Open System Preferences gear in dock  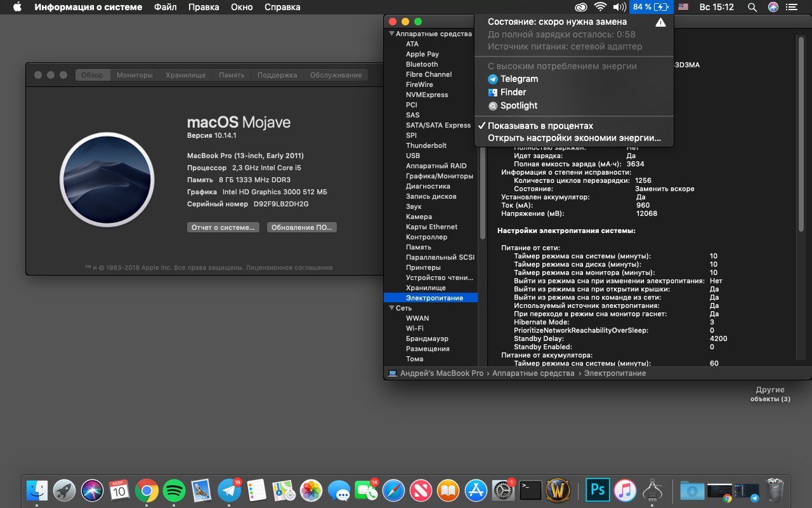[503, 490]
